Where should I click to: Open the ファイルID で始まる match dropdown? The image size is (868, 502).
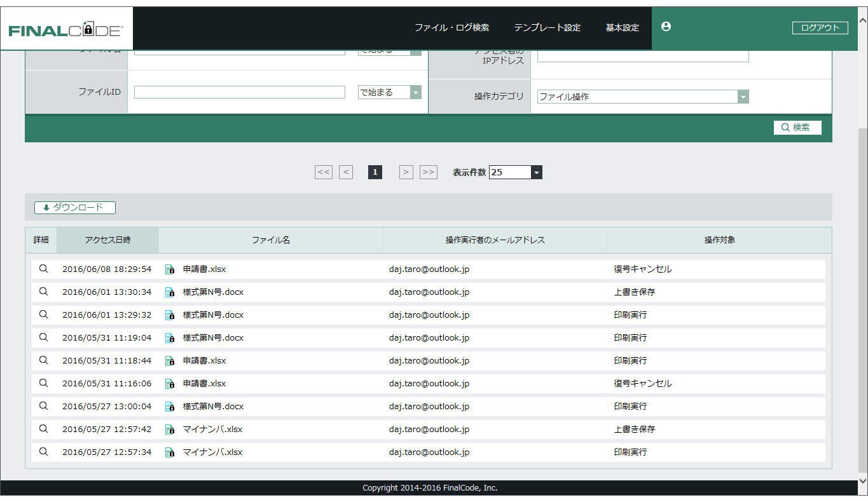pyautogui.click(x=390, y=92)
